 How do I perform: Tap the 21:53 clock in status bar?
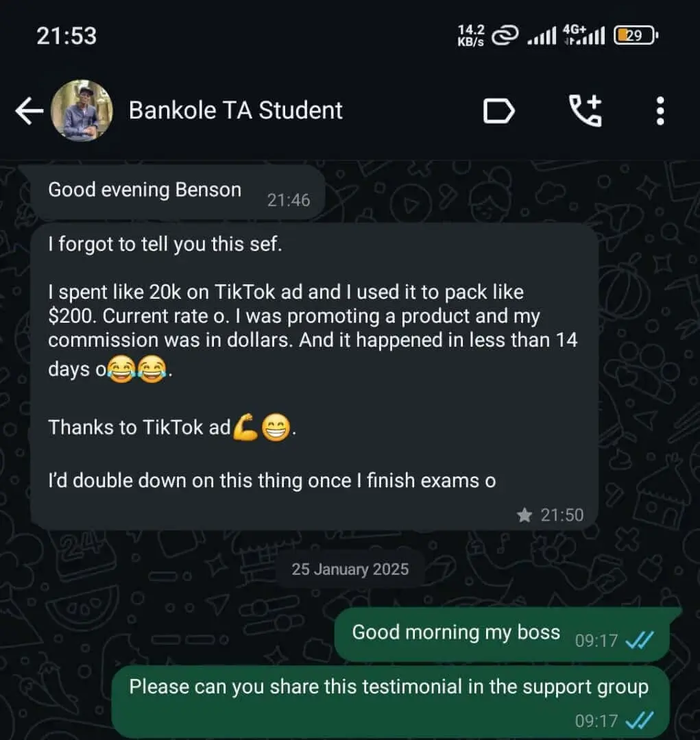[x=67, y=36]
